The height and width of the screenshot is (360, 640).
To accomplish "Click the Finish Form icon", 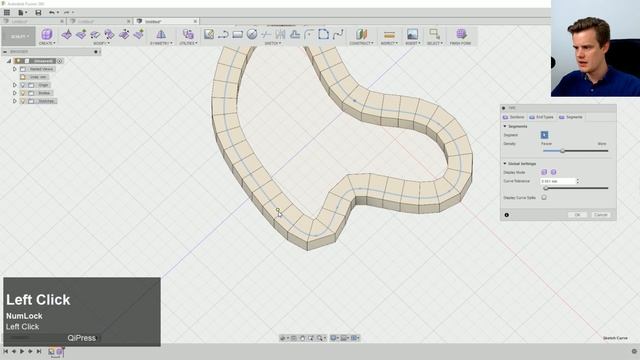I will pyautogui.click(x=461, y=34).
